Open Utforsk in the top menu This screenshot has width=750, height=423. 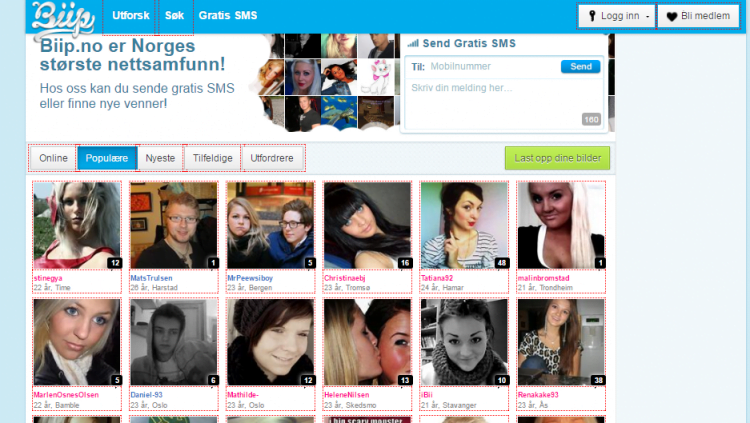(x=131, y=16)
